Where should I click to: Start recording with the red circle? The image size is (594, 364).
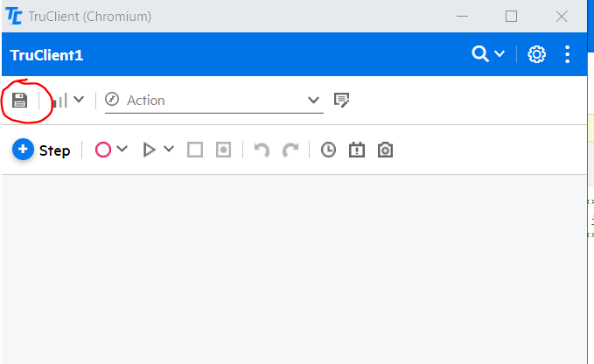click(103, 150)
